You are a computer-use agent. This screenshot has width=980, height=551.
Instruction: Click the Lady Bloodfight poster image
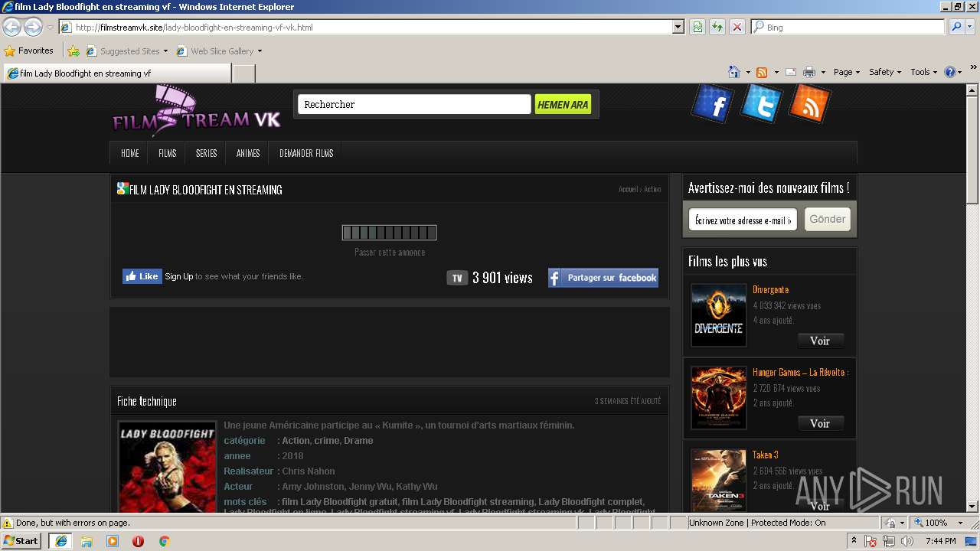pos(168,468)
